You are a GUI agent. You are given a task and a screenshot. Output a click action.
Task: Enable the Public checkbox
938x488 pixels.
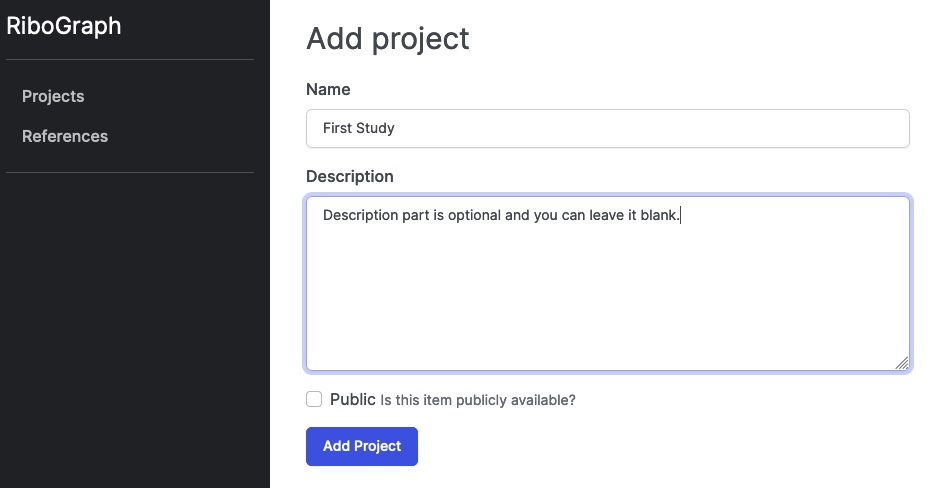pos(314,399)
